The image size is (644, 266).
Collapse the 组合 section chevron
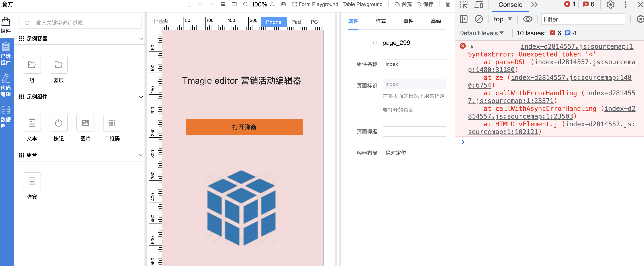point(141,155)
